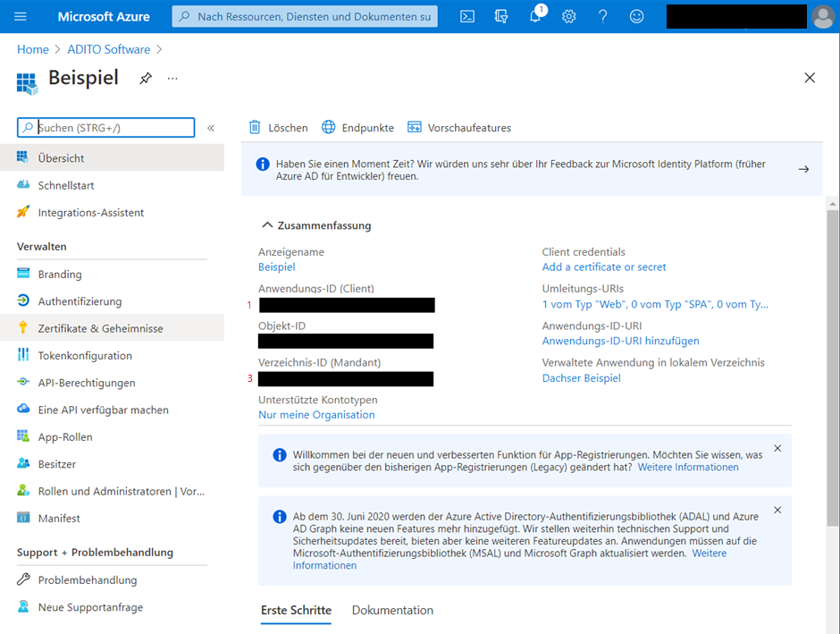The height and width of the screenshot is (634, 840).
Task: Click the Tokenkonfiguration icon
Action: tap(23, 355)
